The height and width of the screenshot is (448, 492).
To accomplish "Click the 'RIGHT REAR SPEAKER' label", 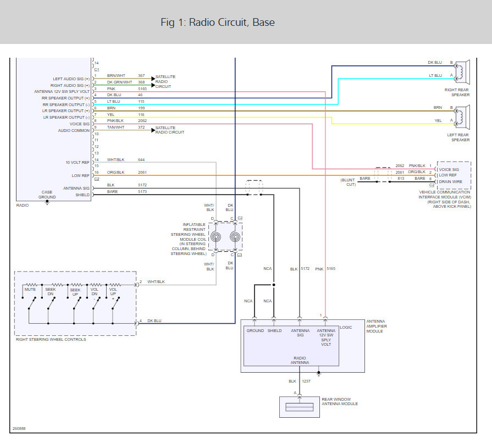I will point(457,92).
